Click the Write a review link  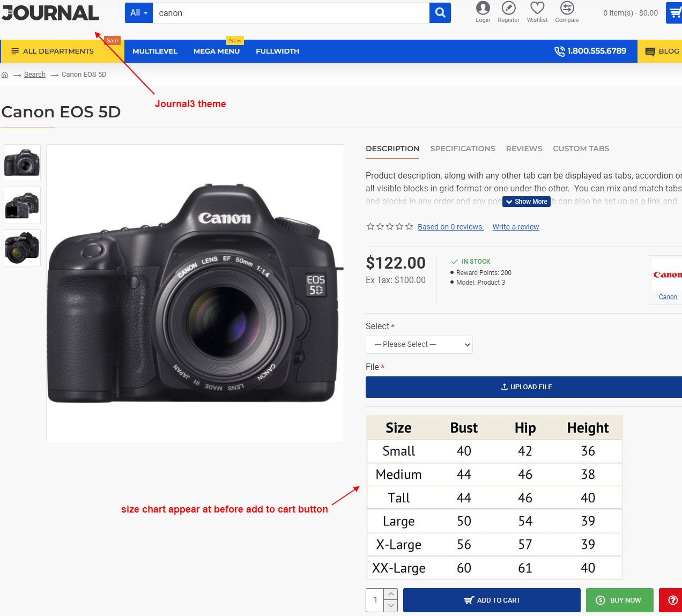(515, 227)
